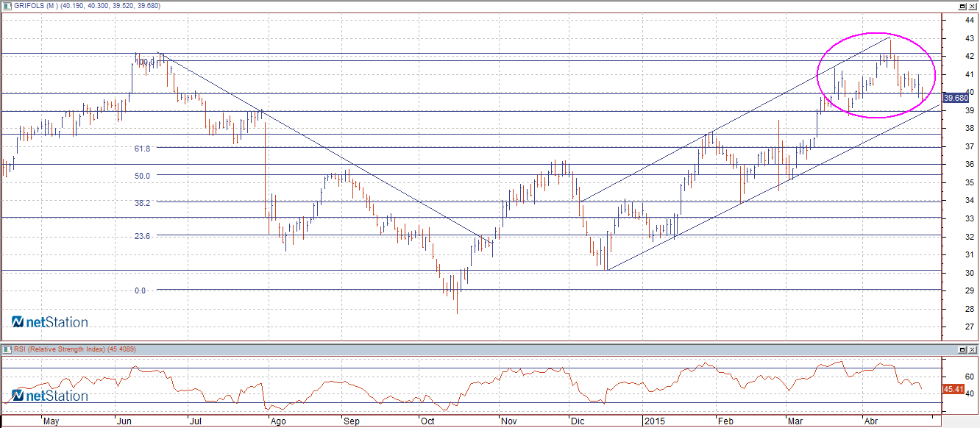
Task: Click the 61.8 Fibonacci level label
Action: click(143, 149)
